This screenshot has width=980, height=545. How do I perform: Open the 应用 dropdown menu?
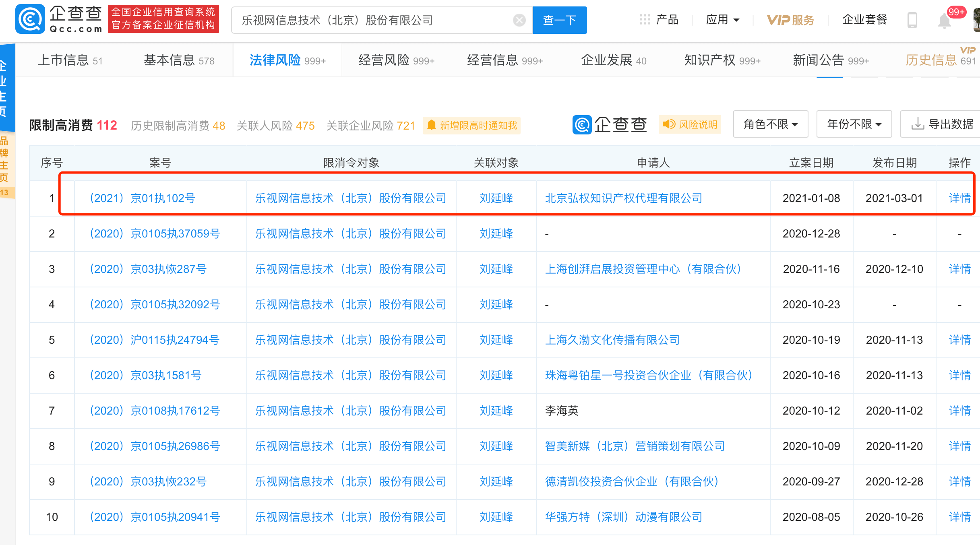click(x=723, y=20)
